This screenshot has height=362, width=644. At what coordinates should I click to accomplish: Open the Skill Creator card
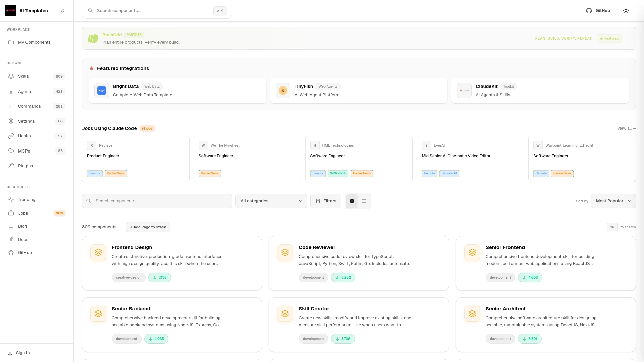359,325
